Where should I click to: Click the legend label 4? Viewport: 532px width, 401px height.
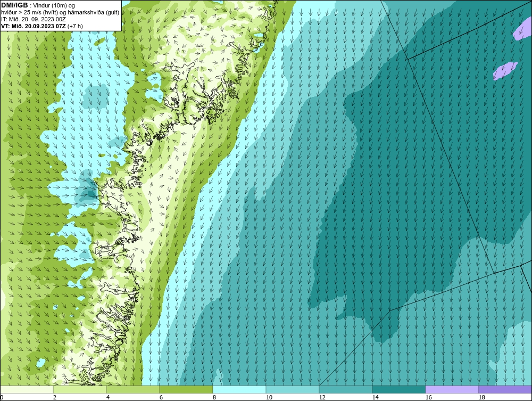108,397
